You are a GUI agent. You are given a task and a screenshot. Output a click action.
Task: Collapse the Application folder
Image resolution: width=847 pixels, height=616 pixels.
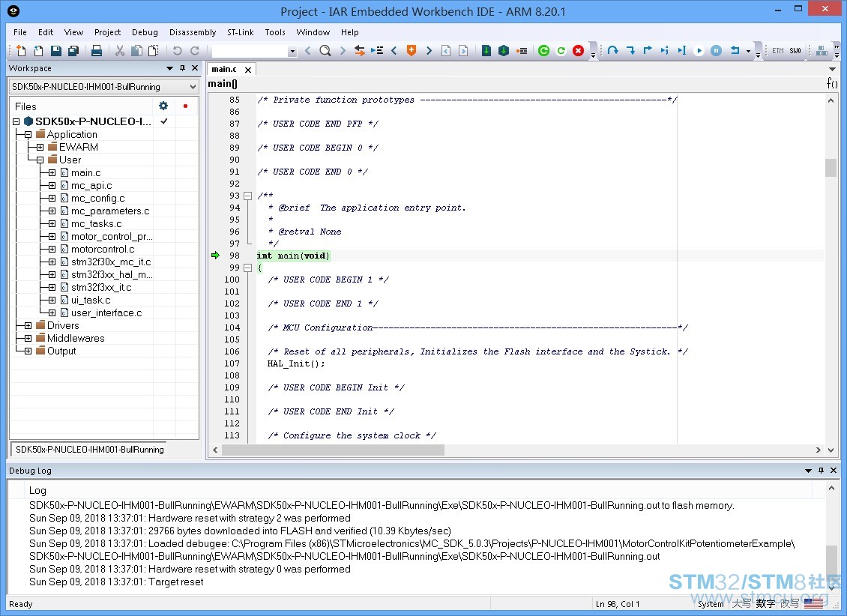click(x=28, y=134)
